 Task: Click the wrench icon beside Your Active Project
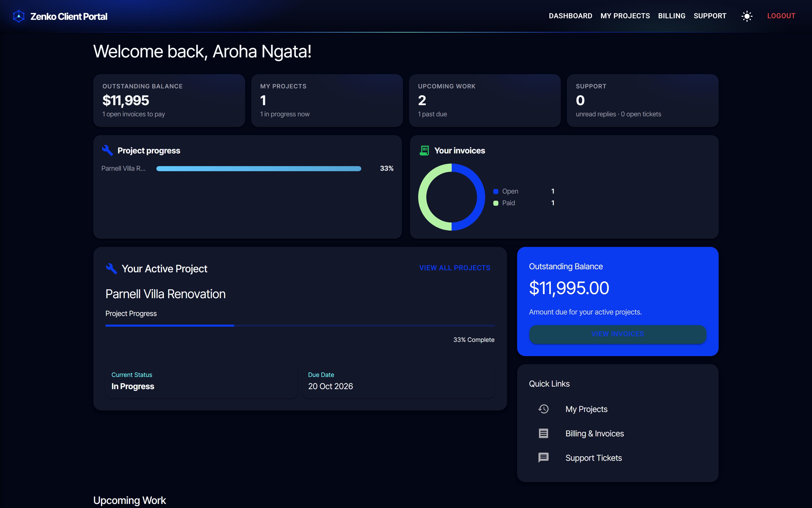[x=111, y=268]
